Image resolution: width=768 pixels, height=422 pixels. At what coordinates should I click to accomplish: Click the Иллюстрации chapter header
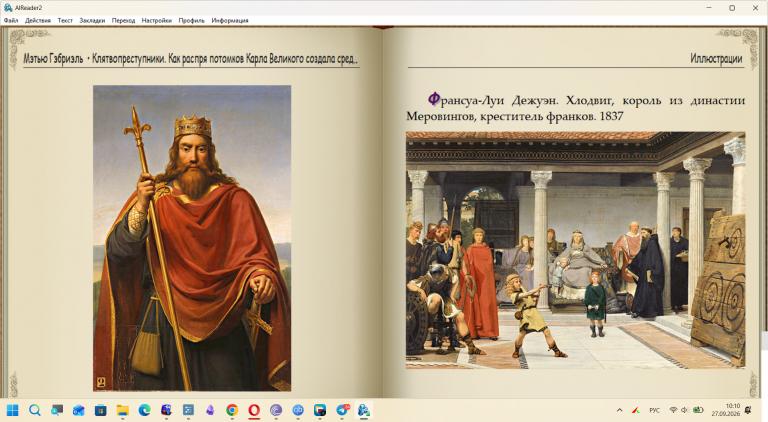(716, 58)
